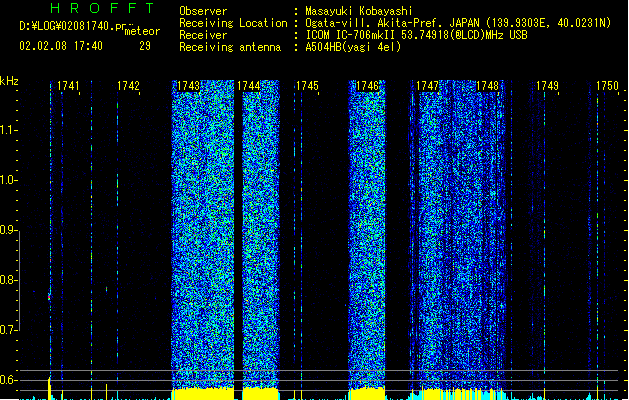Click time marker 1748
The width and height of the screenshot is (629, 400).
coord(487,86)
